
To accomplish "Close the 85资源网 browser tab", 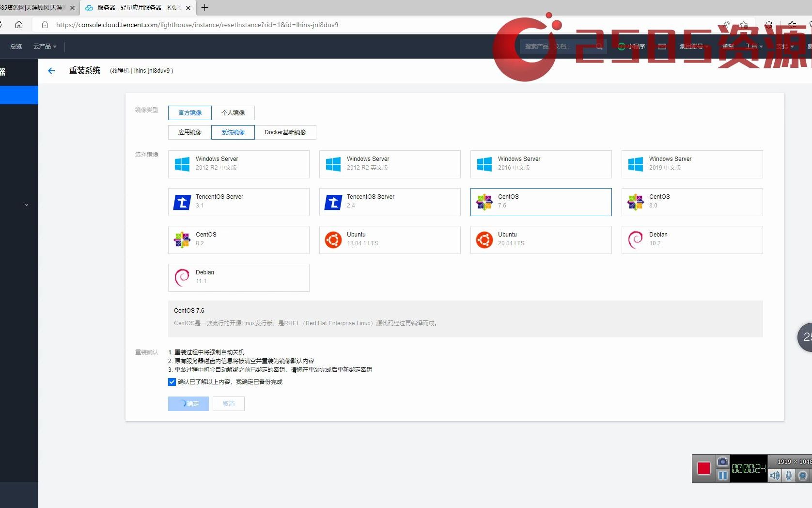I will 72,8.
